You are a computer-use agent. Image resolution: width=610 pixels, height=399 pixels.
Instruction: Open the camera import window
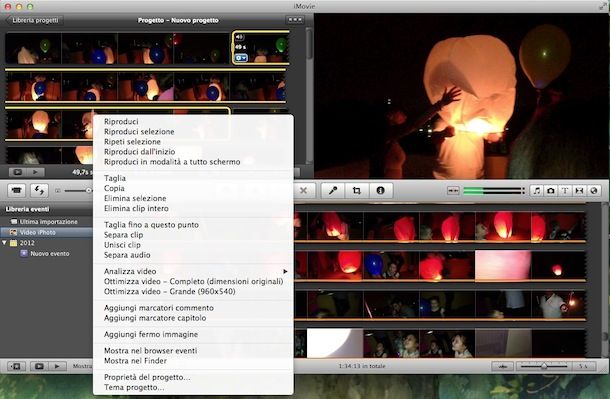[x=16, y=191]
